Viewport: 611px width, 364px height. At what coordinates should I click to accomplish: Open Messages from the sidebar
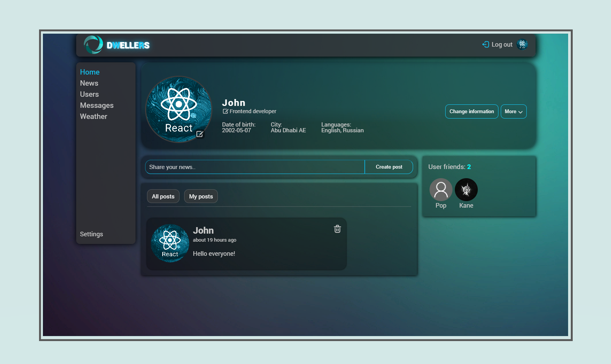96,106
